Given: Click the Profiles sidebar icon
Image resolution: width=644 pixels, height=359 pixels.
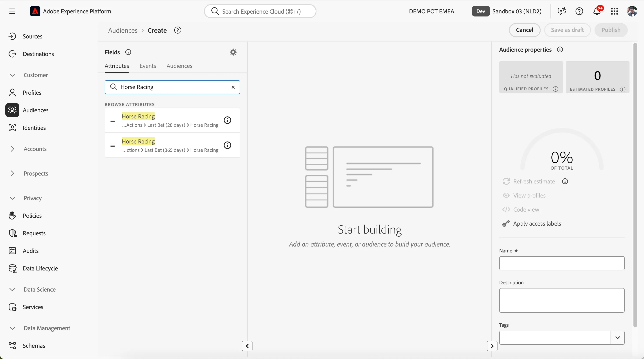Looking at the screenshot, I should pyautogui.click(x=12, y=93).
